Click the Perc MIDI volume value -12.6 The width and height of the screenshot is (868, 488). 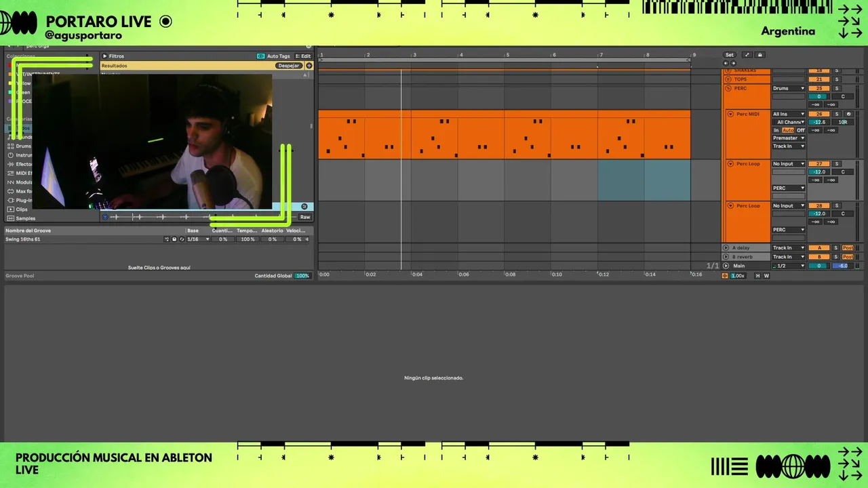(x=819, y=122)
